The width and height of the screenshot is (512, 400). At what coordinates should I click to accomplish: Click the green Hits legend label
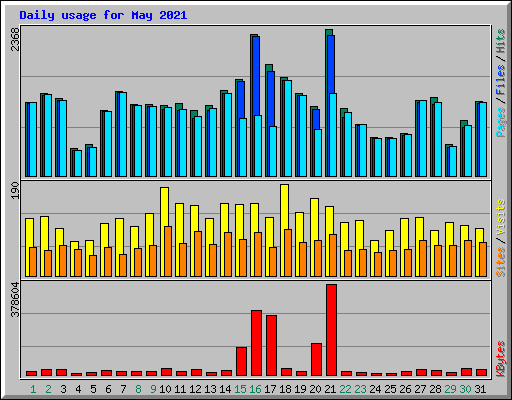click(x=500, y=41)
